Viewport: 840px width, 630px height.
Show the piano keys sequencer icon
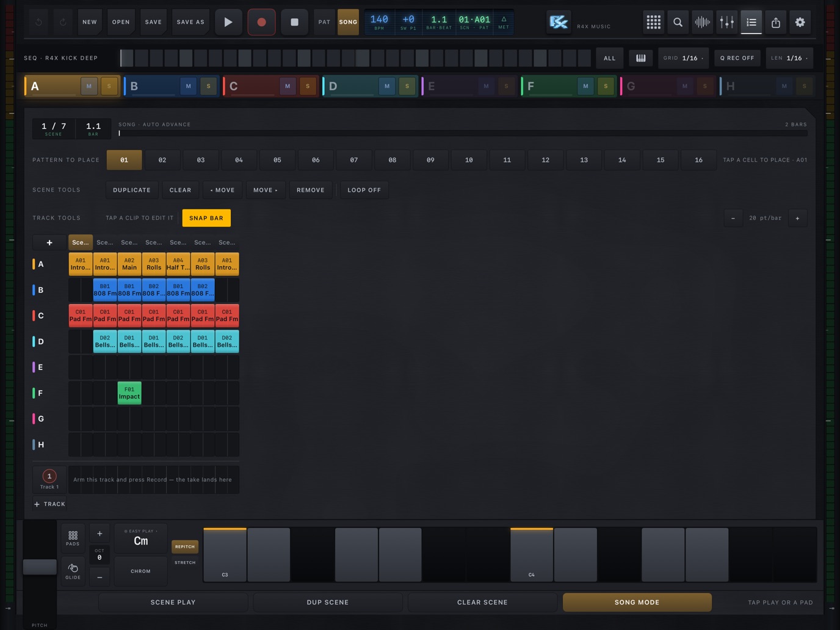(x=640, y=58)
